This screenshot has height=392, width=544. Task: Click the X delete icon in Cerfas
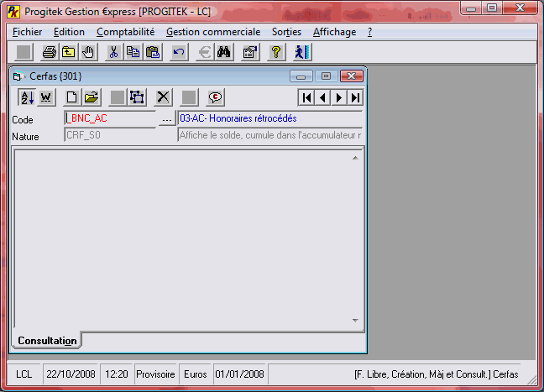coord(164,97)
